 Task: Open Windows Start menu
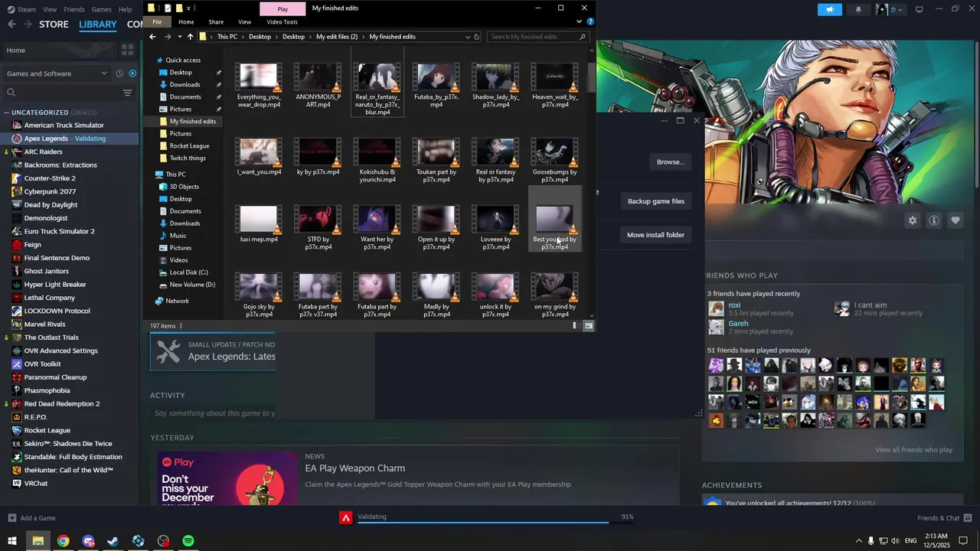[x=12, y=541]
